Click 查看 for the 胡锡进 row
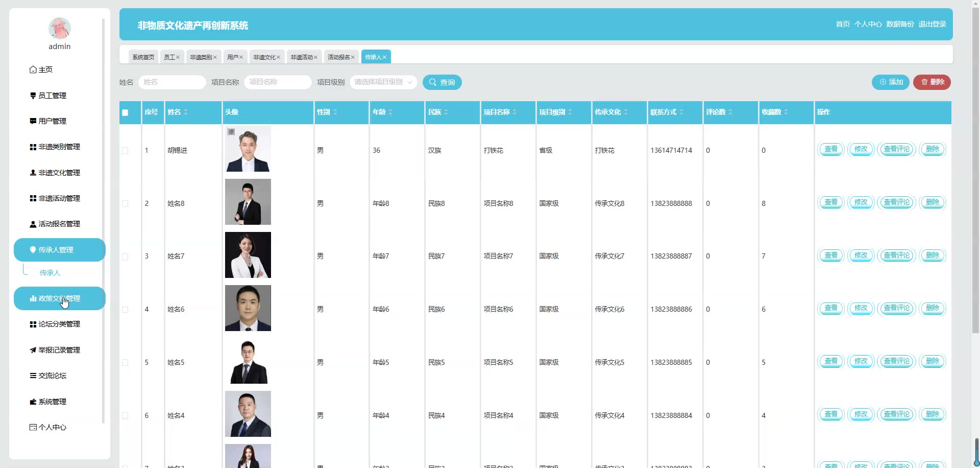Viewport: 980px width, 468px height. click(x=831, y=149)
